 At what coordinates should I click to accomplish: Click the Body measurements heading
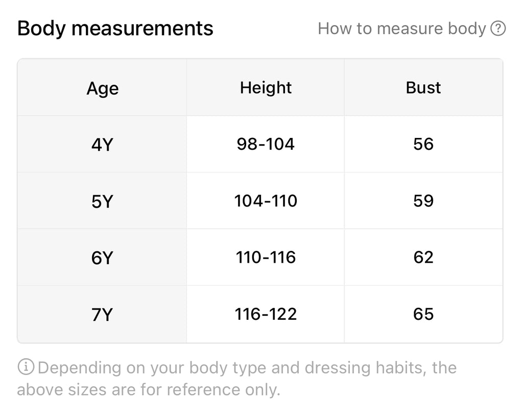click(115, 29)
